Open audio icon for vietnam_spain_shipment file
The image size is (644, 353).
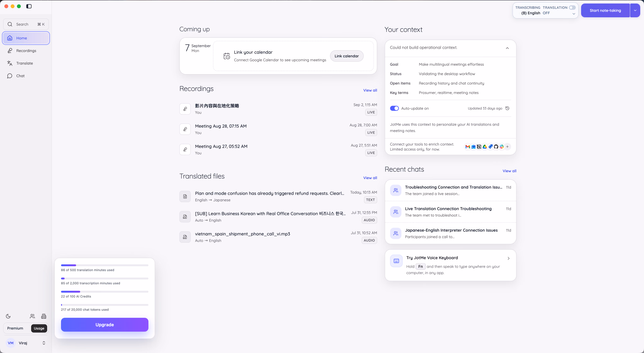[185, 237]
